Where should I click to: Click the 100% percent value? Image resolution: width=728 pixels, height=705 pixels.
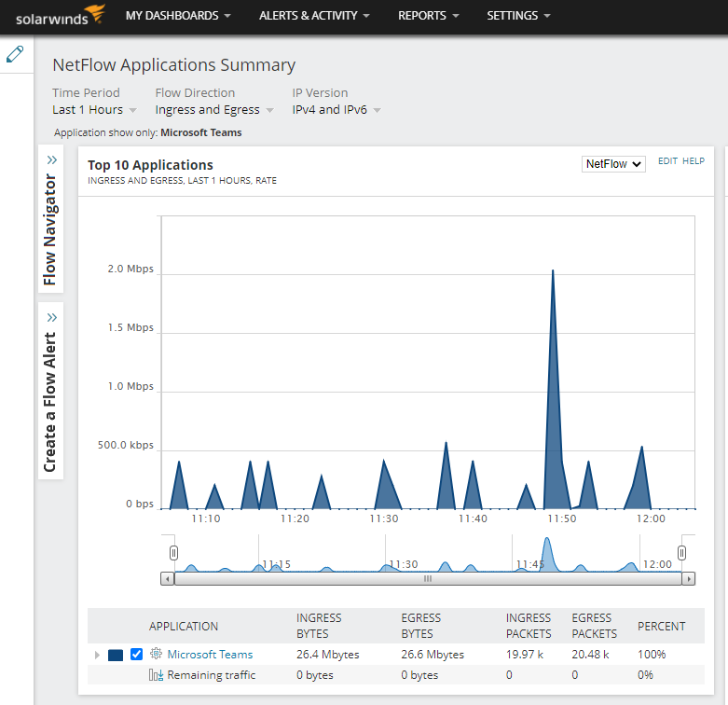tap(652, 655)
